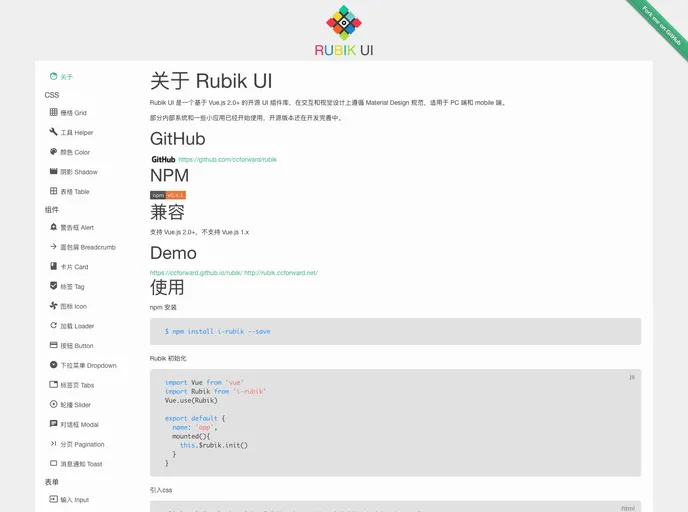Click the palette Color icon
This screenshot has height=512, width=688.
click(54, 151)
